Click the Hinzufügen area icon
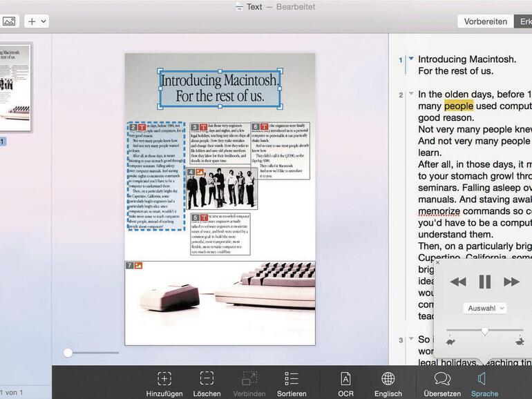The width and height of the screenshot is (532, 399). 164,378
